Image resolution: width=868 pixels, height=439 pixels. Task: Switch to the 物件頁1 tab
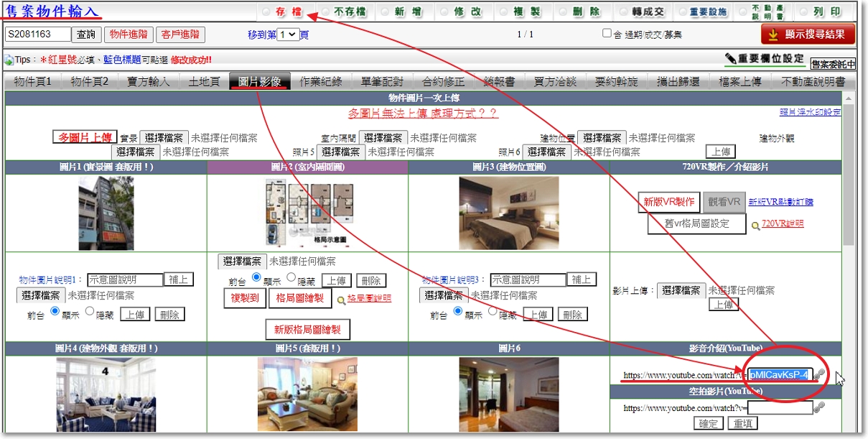click(32, 81)
